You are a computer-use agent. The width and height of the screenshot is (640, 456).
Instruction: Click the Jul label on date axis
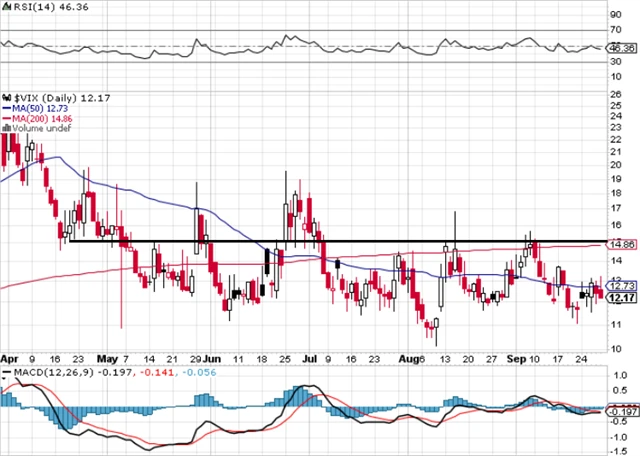click(309, 357)
